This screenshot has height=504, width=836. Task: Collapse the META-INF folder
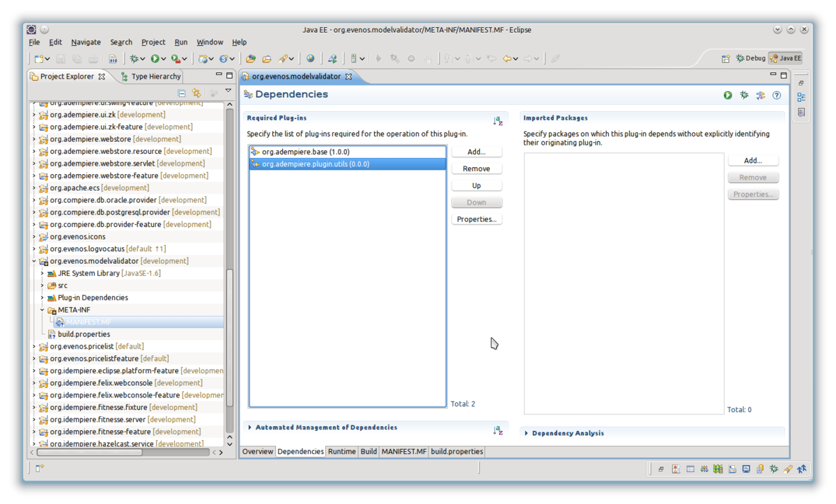pyautogui.click(x=42, y=310)
